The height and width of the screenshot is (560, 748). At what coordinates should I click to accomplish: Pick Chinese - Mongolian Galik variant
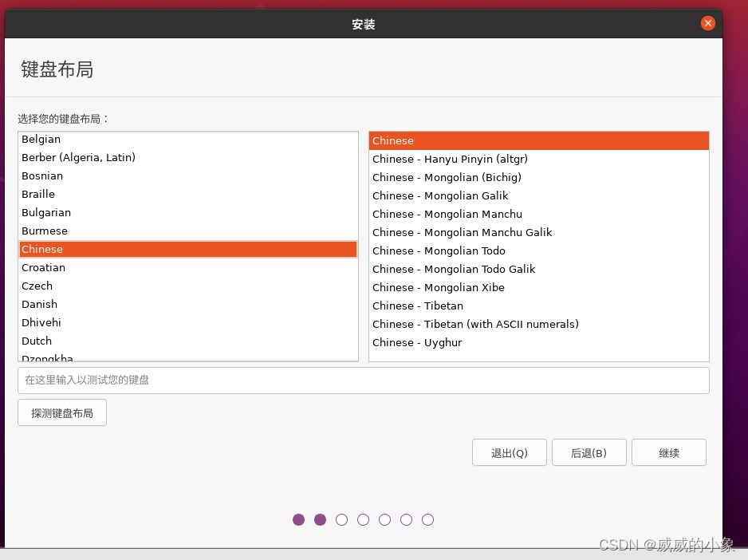point(538,195)
